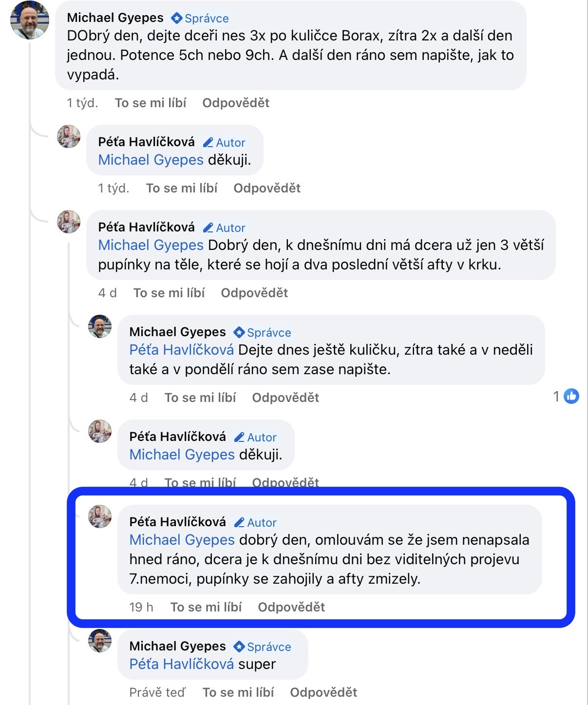This screenshot has width=588, height=705.
Task: Click Péťa Havlíčková's avatar in the highlighted comment
Action: [100, 517]
